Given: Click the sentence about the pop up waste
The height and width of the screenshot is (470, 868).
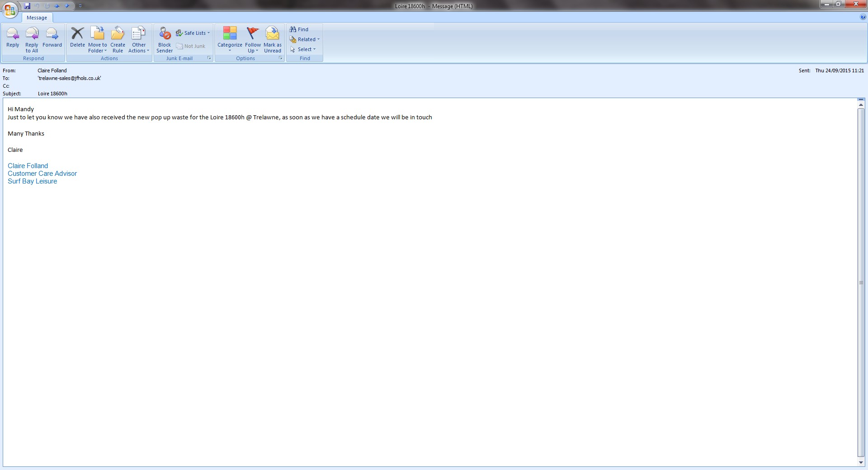Looking at the screenshot, I should 220,117.
